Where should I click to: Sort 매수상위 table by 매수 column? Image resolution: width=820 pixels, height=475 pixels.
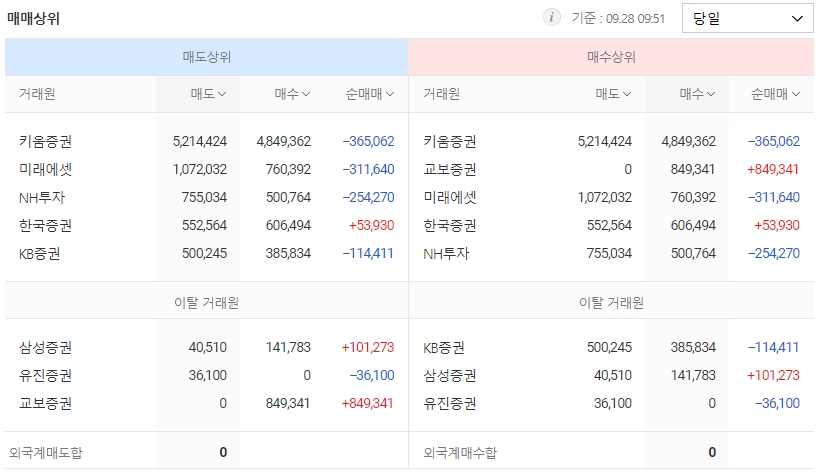coord(697,94)
